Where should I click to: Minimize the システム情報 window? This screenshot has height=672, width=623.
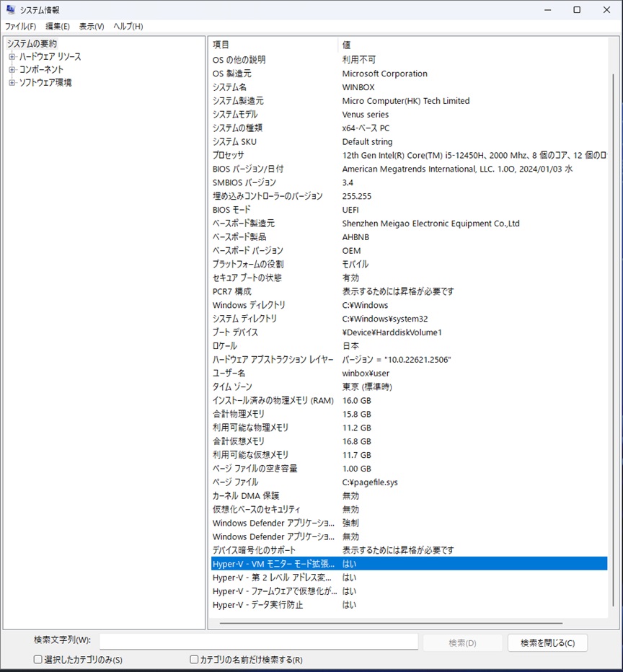(x=547, y=10)
